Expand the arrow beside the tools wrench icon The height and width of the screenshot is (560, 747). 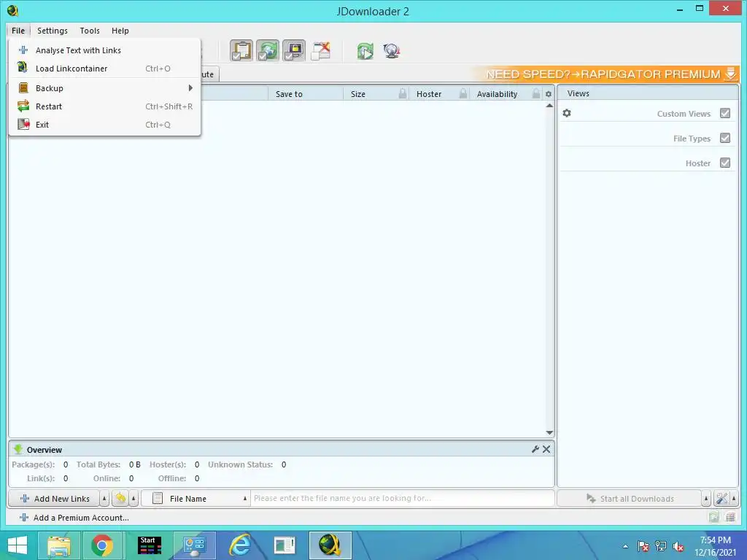tap(734, 499)
